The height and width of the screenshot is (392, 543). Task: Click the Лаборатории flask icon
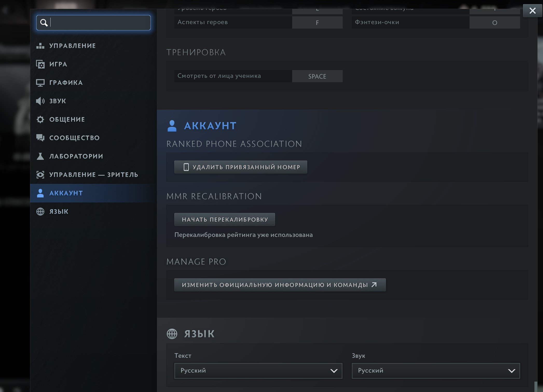[40, 156]
